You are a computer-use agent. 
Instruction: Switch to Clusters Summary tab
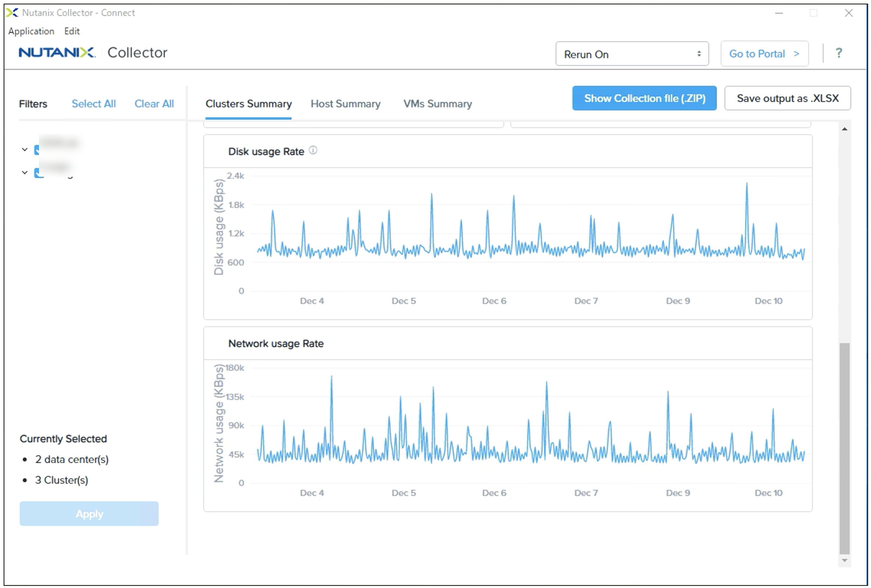tap(248, 104)
